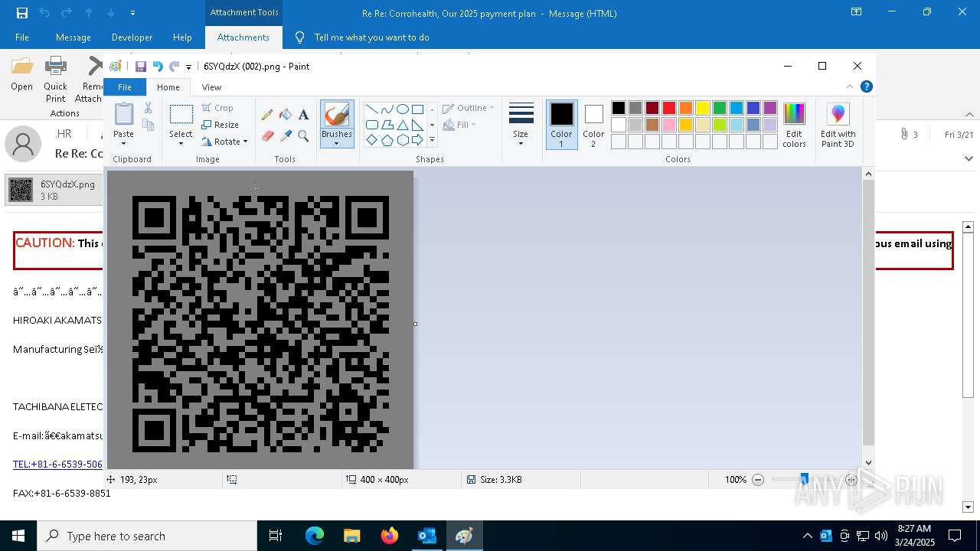Click Resize in Image group
The height and width of the screenshot is (551, 980).
click(x=220, y=125)
